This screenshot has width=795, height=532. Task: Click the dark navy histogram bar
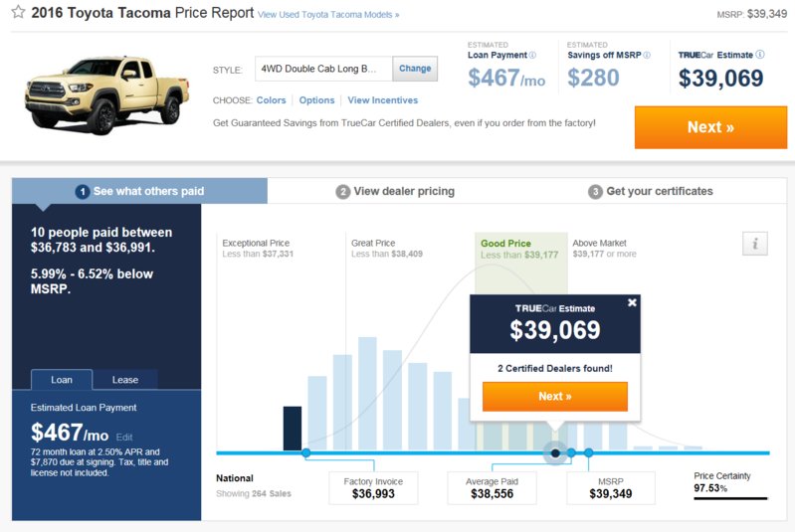293,429
